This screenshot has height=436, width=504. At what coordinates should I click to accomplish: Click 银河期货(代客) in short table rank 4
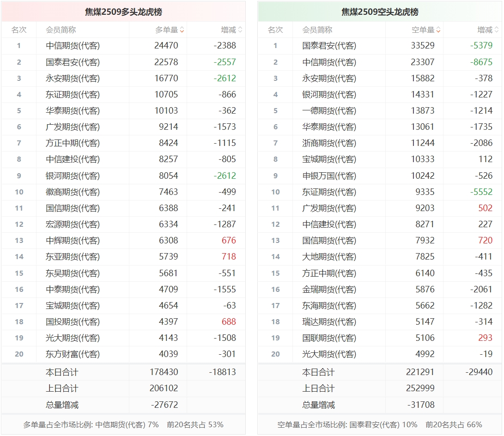click(329, 95)
